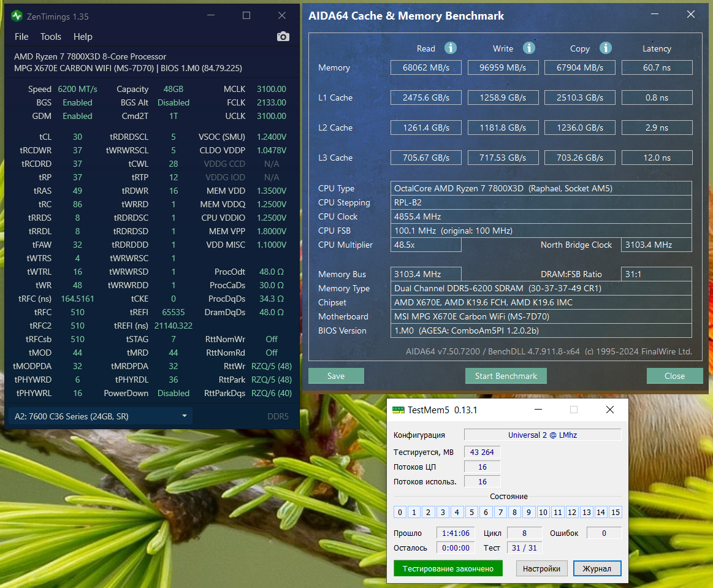Click the BIOS Version field in AIDA64
Image resolution: width=713 pixels, height=588 pixels.
[x=541, y=330]
